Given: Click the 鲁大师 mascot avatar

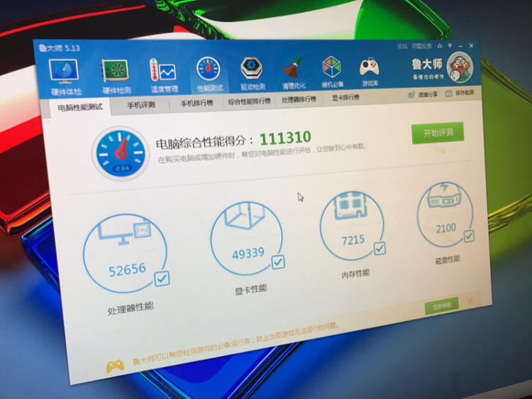Looking at the screenshot, I should pos(460,67).
